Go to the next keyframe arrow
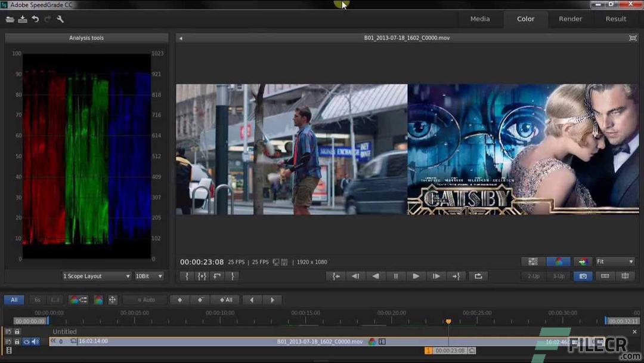 click(x=272, y=300)
